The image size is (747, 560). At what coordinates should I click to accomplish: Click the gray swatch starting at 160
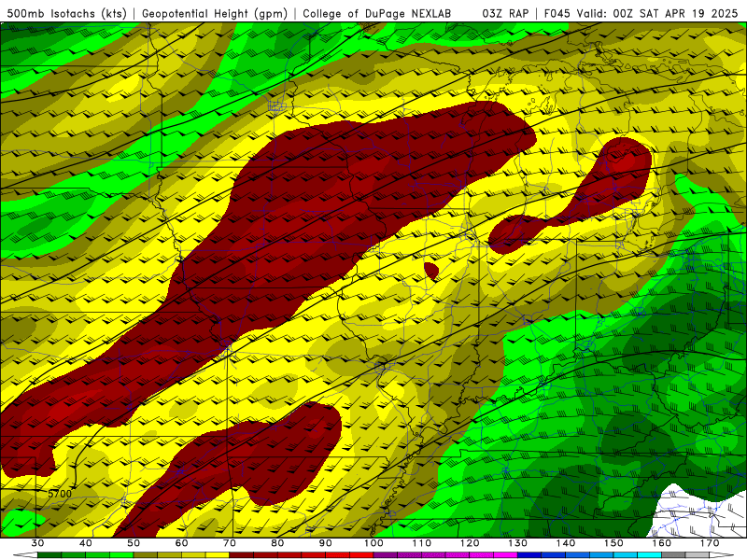(673, 555)
